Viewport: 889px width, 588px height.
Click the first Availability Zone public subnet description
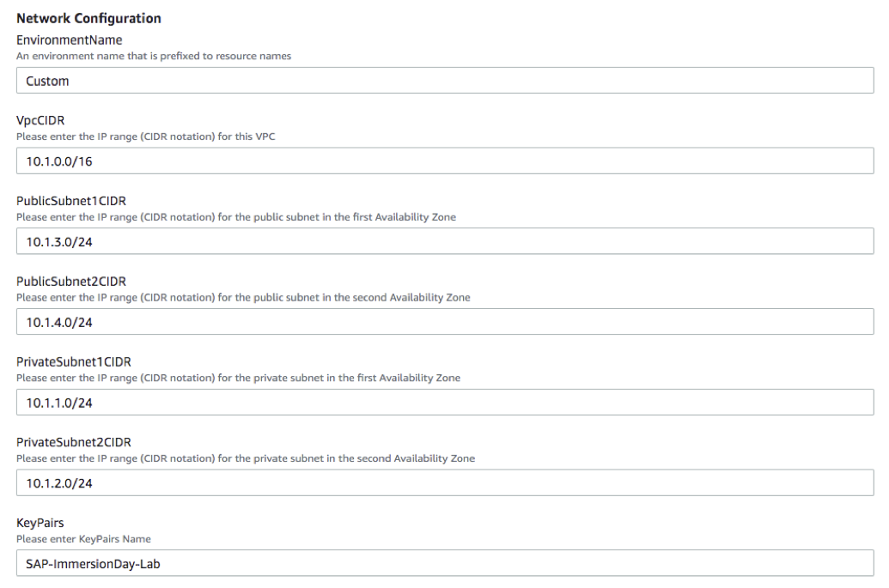point(236,217)
